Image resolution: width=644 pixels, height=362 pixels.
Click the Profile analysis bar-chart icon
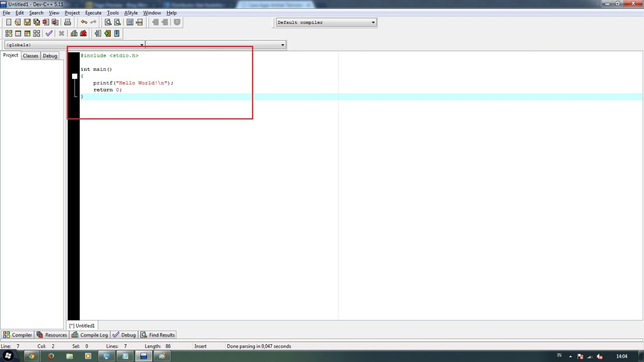point(74,33)
